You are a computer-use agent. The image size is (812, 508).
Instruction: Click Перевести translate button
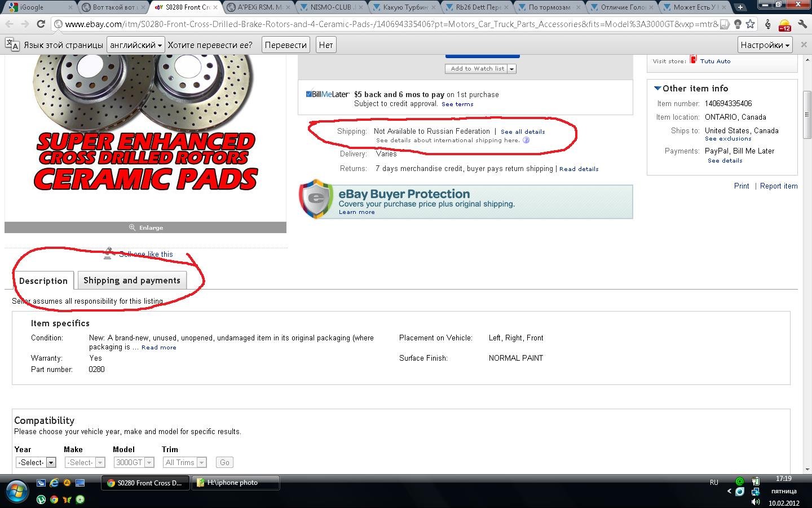pyautogui.click(x=286, y=45)
